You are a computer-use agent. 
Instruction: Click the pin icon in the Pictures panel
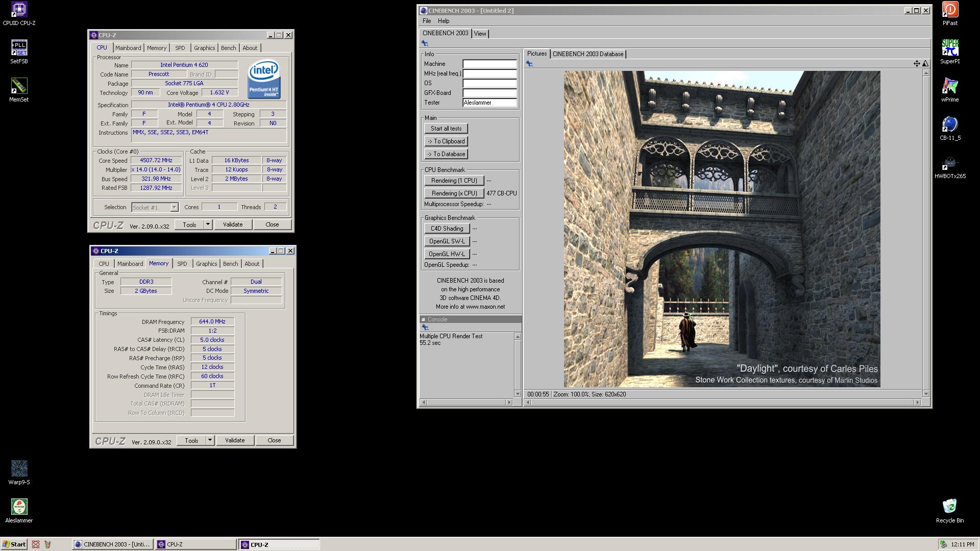point(529,64)
